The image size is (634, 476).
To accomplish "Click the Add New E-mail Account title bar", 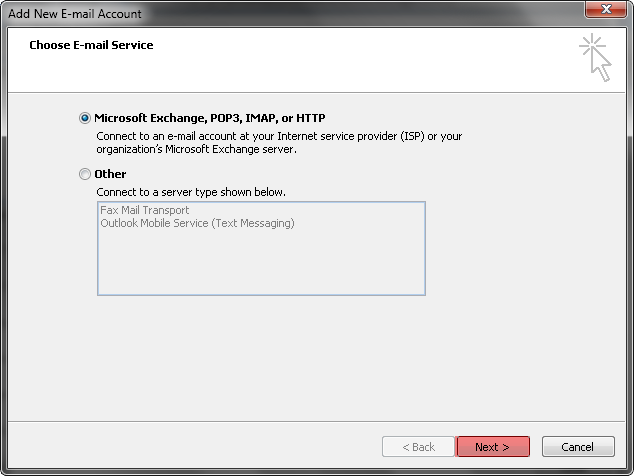I will 283,13.
